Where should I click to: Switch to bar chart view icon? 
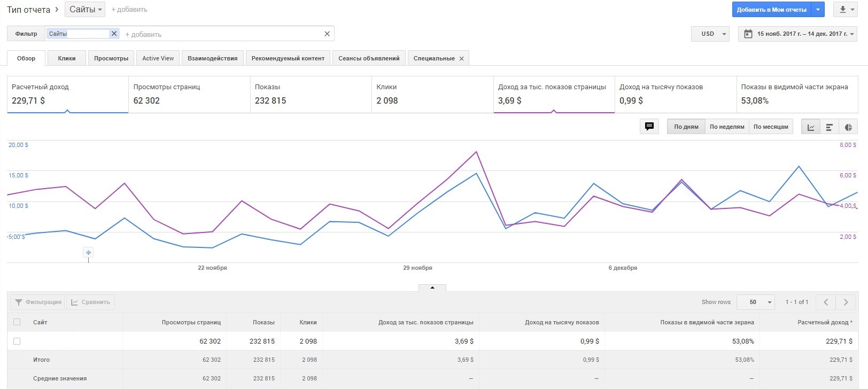pos(830,127)
